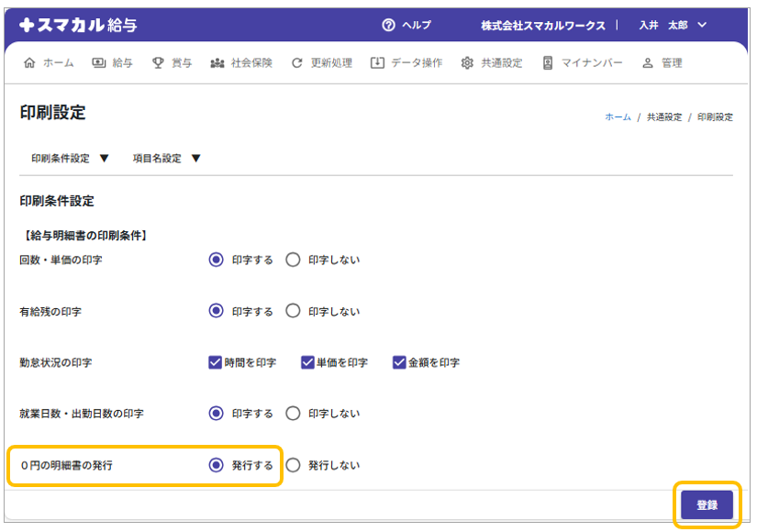Screen dimensions: 757x532
Task: Open 共通設定 gear icon menu
Action: pos(467,63)
